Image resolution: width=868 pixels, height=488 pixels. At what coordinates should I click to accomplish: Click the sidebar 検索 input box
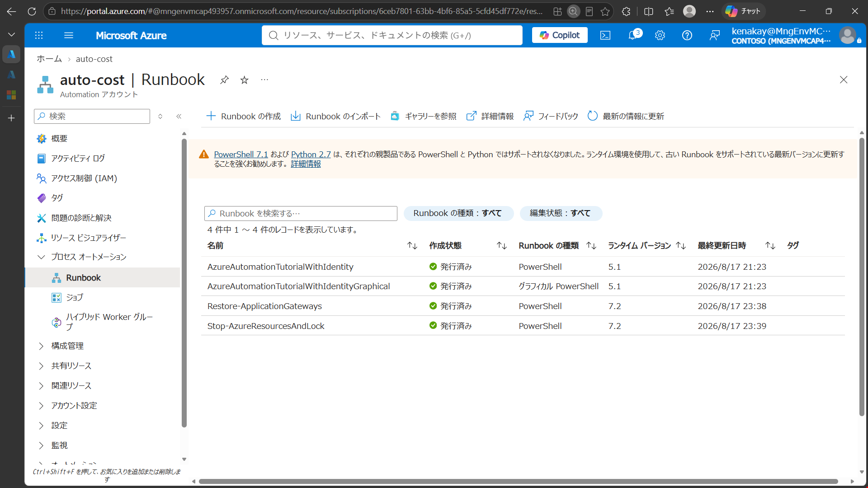(x=92, y=116)
